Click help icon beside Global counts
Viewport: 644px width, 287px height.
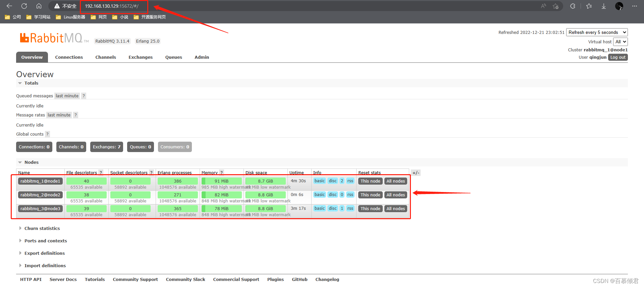coord(47,134)
